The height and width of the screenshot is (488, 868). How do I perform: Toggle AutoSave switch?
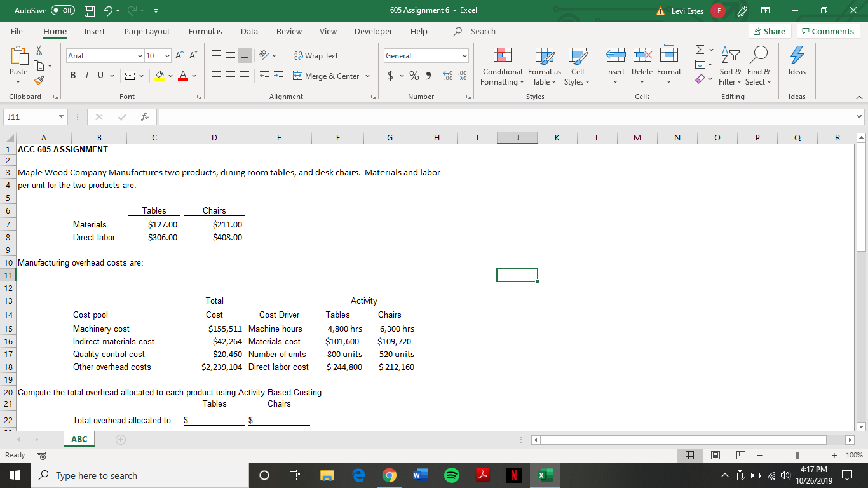(63, 10)
